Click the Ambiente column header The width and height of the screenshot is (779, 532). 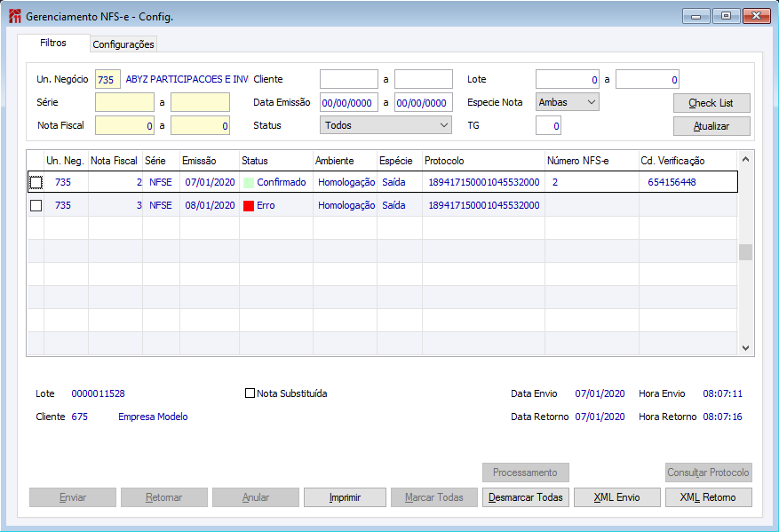click(345, 161)
